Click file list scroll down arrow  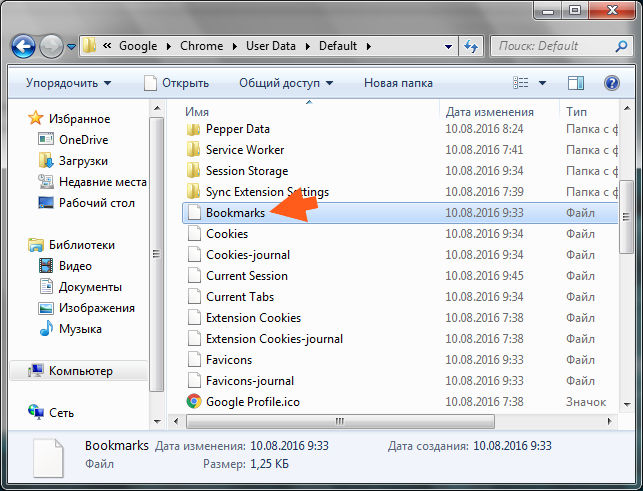(627, 404)
